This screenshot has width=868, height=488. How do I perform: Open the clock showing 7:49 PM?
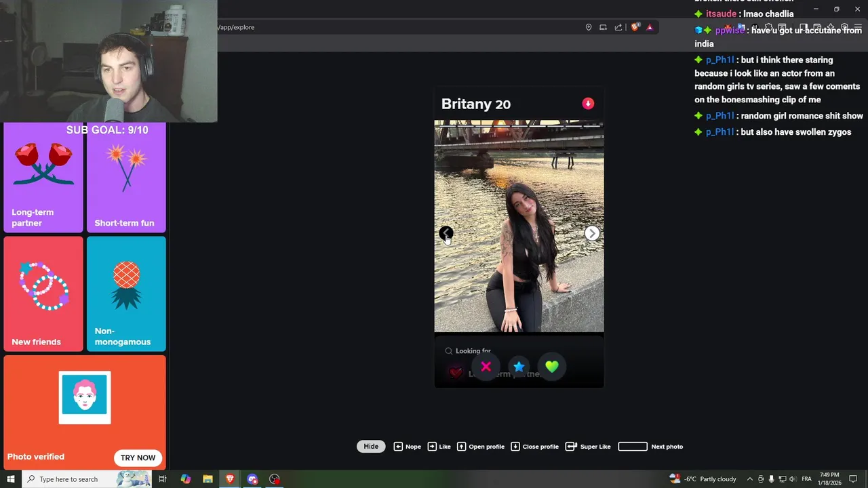point(829,479)
